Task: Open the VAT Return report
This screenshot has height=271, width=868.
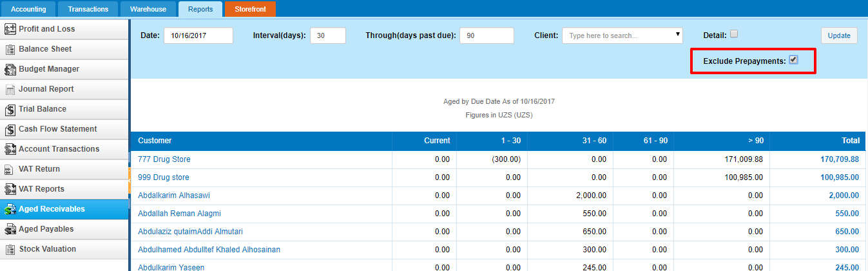Action: pos(64,169)
